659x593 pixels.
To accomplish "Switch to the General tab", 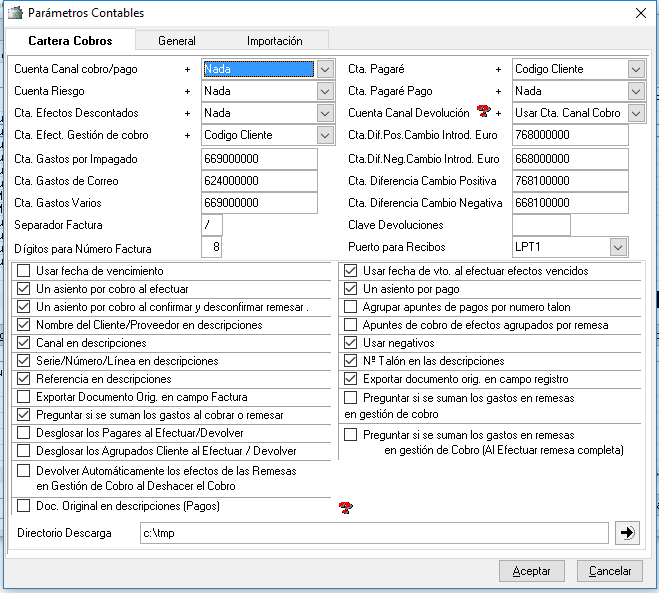I will (x=177, y=41).
